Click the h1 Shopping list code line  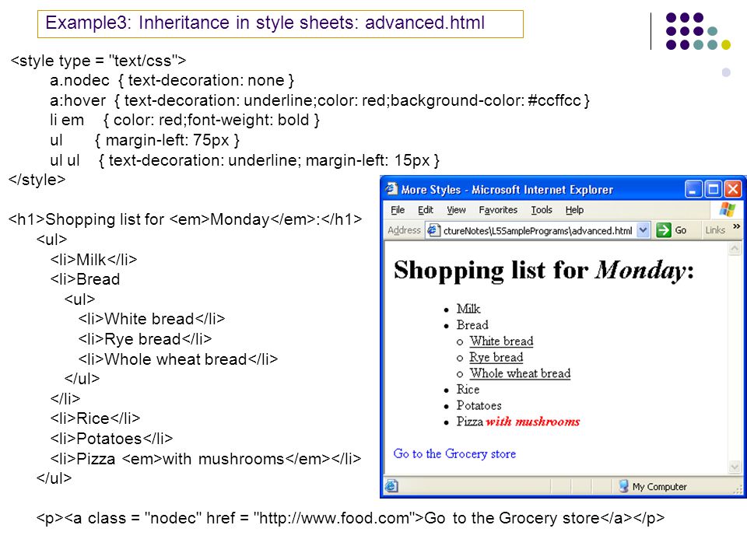[x=185, y=219]
